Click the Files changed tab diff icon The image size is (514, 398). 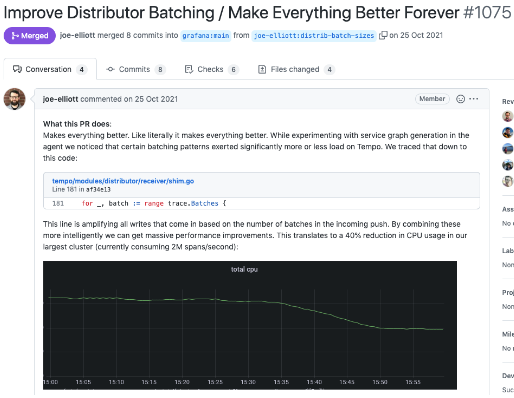pos(262,69)
